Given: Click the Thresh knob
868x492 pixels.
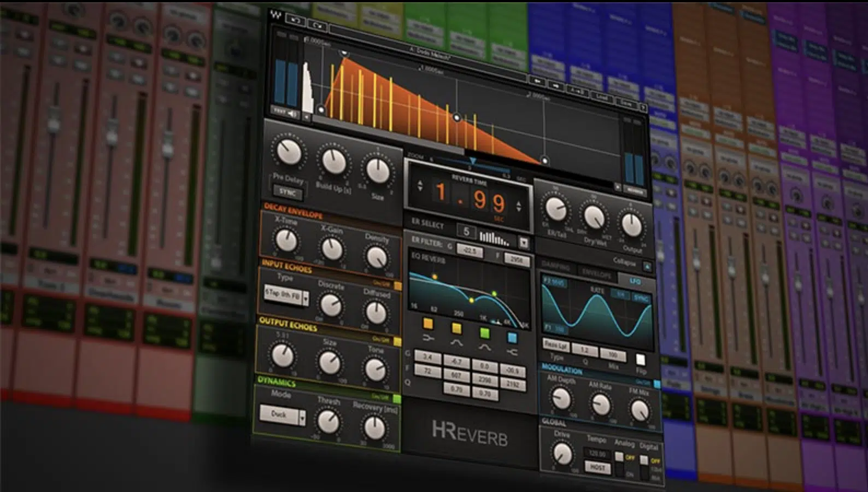Looking at the screenshot, I should click(328, 423).
